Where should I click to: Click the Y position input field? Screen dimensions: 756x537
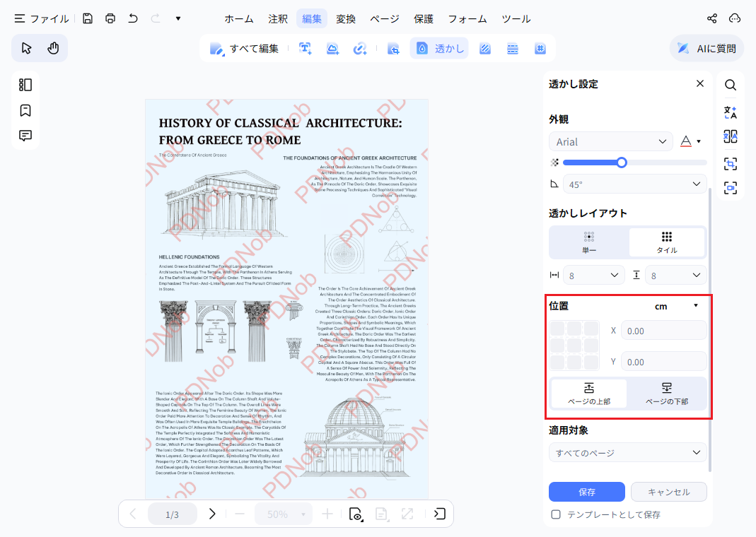(664, 362)
